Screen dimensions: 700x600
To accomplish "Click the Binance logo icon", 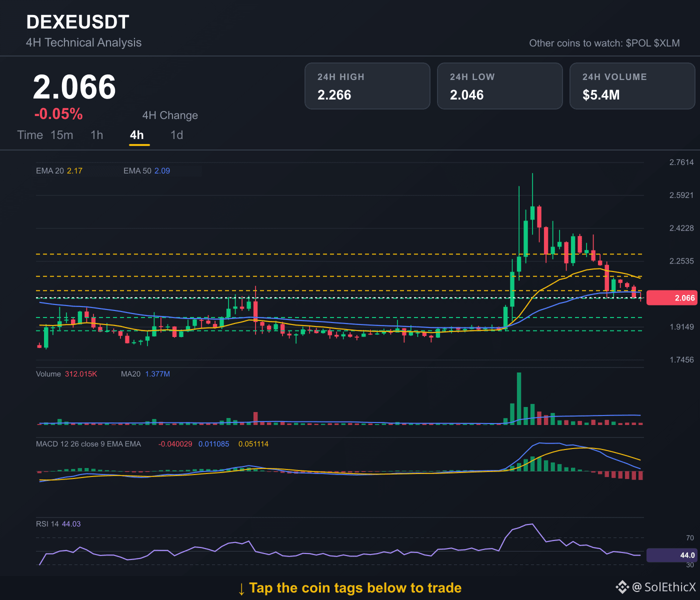I will click(622, 586).
